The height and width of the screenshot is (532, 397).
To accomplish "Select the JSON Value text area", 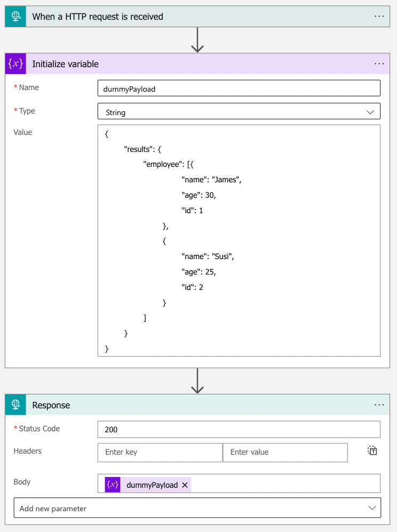I will (x=239, y=240).
